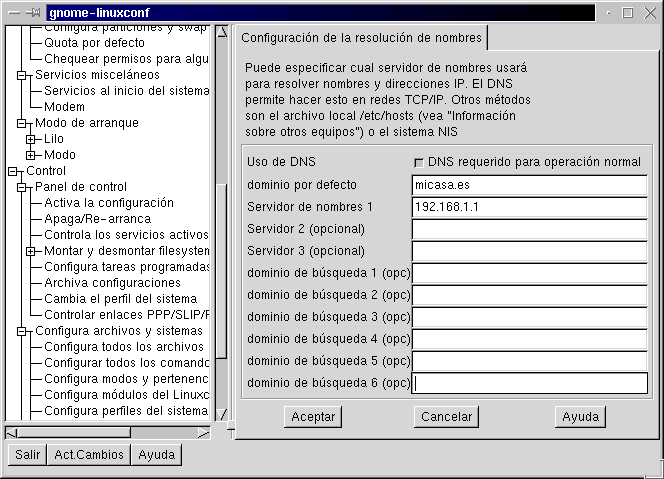The image size is (664, 479).
Task: Click the 'Servidor 3 (opcional)' field
Action: 530,251
